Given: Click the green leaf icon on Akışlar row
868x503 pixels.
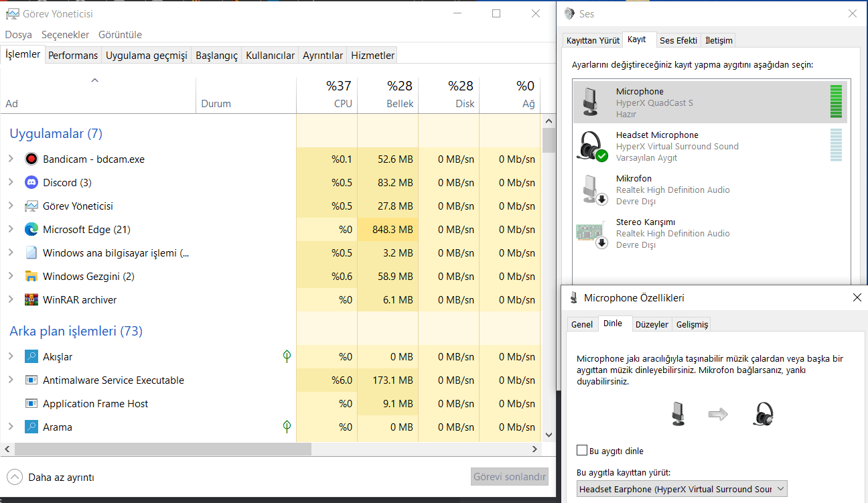Looking at the screenshot, I should click(x=287, y=357).
